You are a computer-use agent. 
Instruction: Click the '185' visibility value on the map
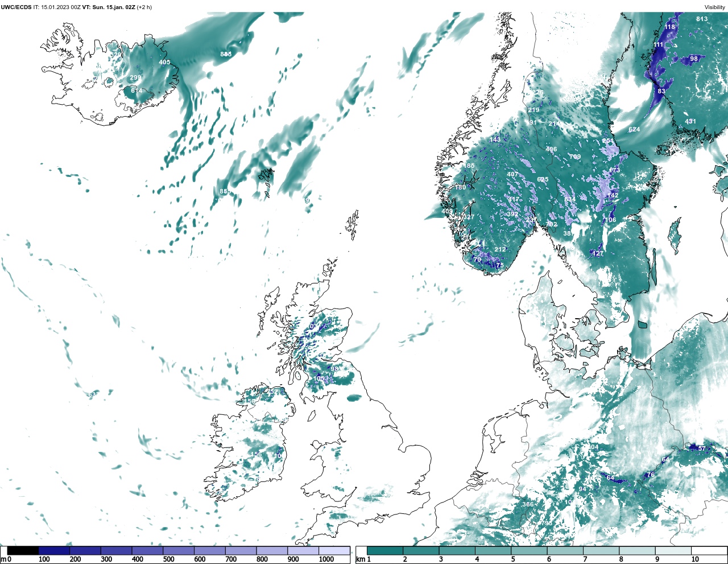pos(469,166)
